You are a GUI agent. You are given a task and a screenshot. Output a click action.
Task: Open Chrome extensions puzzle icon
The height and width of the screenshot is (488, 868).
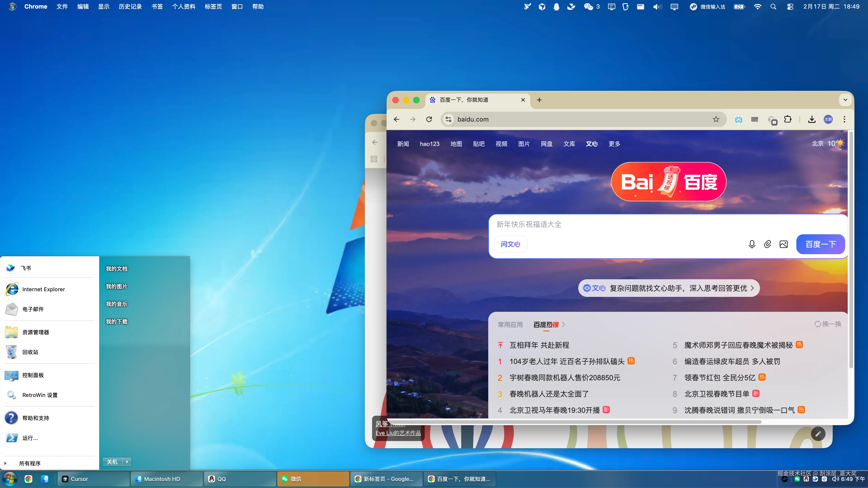[x=788, y=119]
